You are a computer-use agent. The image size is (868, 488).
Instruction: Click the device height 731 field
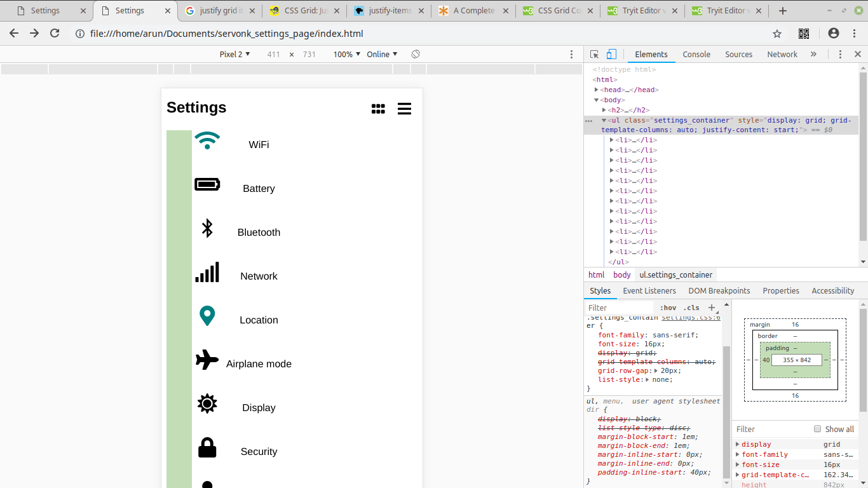[309, 55]
